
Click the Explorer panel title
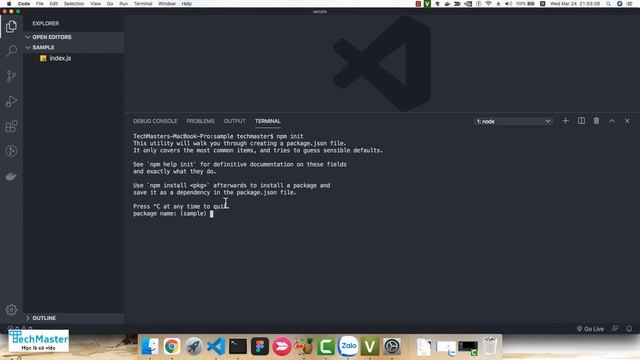coord(46,24)
